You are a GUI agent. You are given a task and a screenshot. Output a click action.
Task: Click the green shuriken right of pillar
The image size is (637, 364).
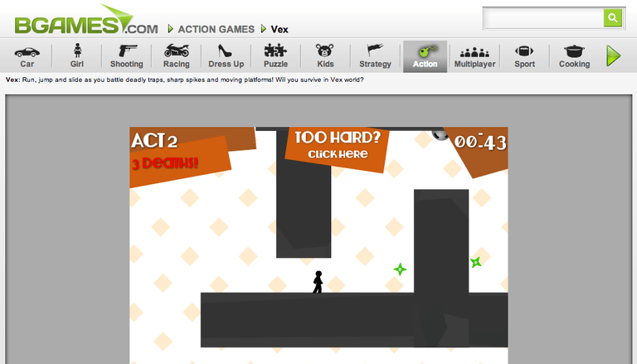pos(476,263)
